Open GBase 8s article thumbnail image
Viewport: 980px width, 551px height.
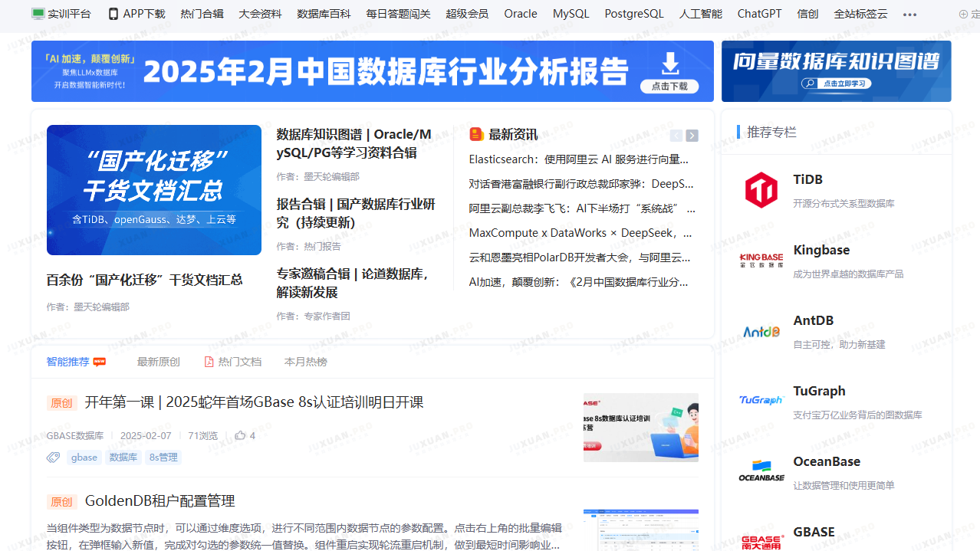[641, 428]
